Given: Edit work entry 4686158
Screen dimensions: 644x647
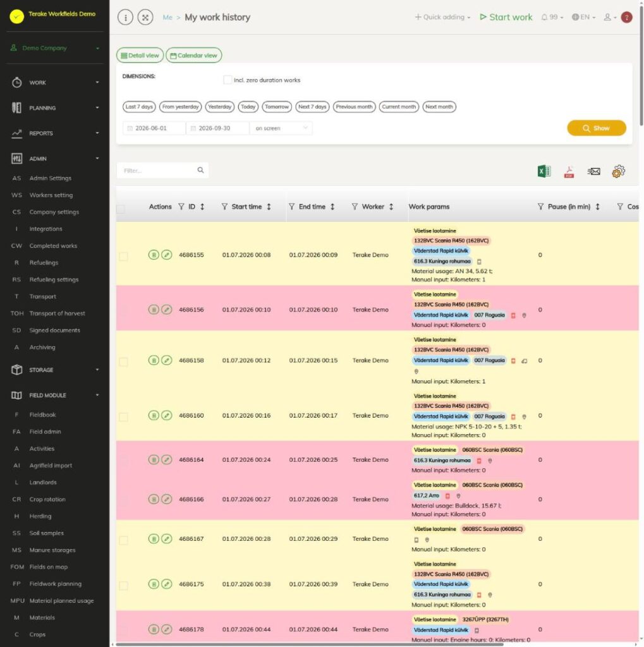Looking at the screenshot, I should (x=167, y=360).
